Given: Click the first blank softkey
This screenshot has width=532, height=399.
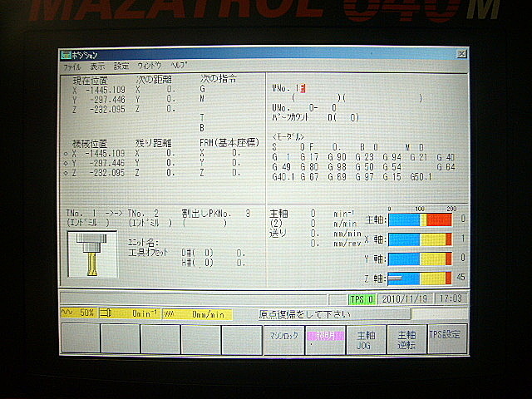Looking at the screenshot, I should pos(81,338).
